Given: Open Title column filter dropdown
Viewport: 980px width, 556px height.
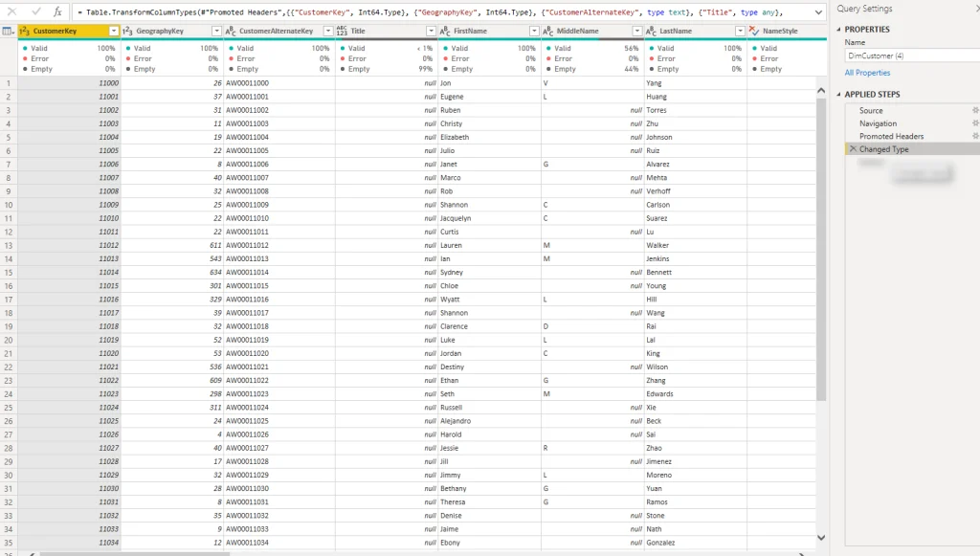Looking at the screenshot, I should pyautogui.click(x=431, y=31).
